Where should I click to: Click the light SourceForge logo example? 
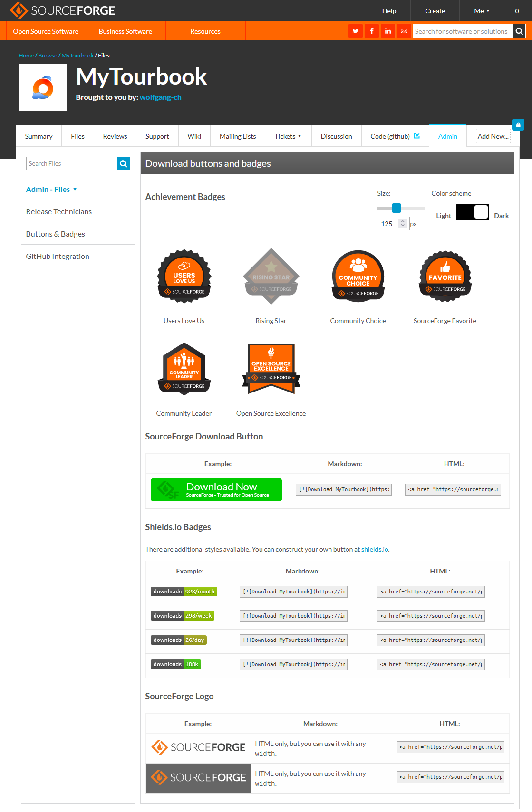pyautogui.click(x=198, y=747)
